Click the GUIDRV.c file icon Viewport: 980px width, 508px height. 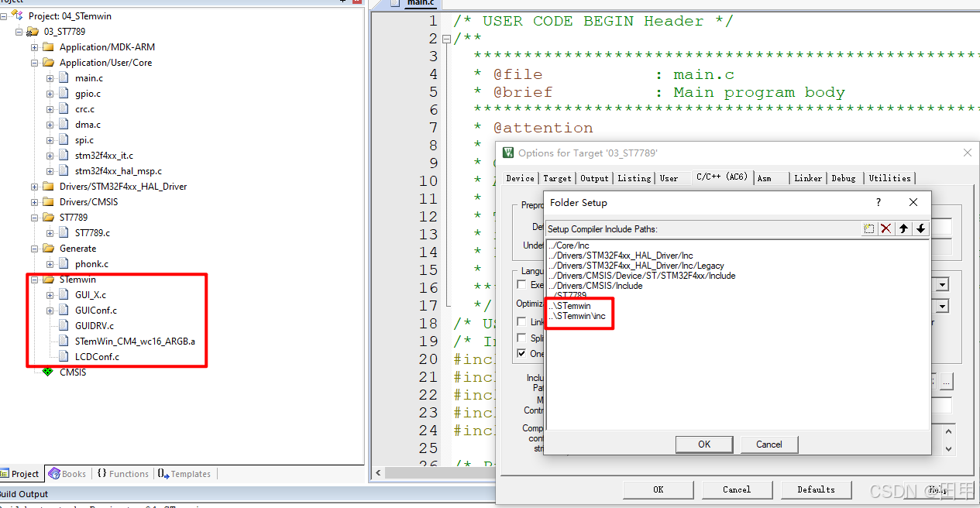64,326
